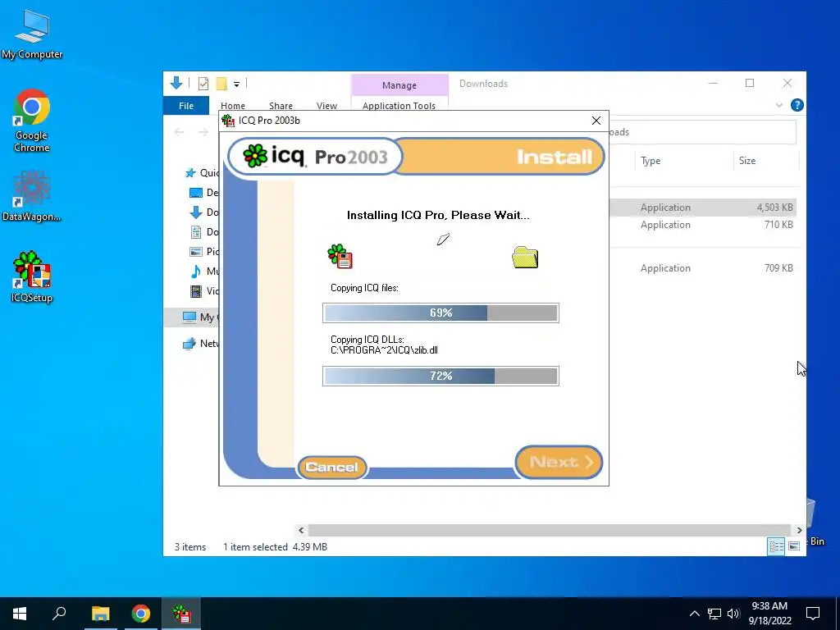Click the blue down arrow quick access icon
The image size is (840, 630).
(176, 83)
